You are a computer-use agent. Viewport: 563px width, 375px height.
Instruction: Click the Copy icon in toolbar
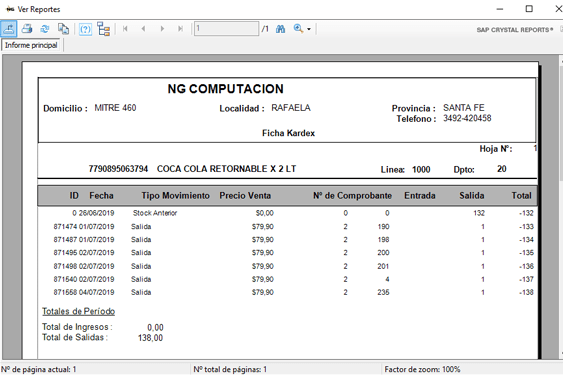coord(64,29)
